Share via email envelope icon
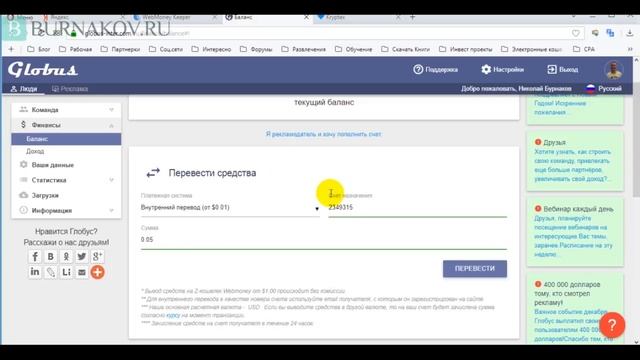Screen dimensions: 640x360 82,272
